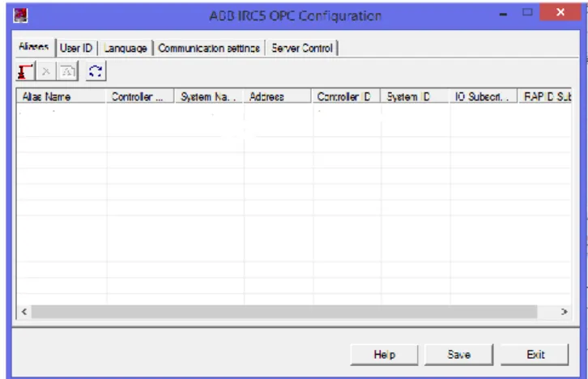
Task: Click the System ID column header
Action: (415, 96)
